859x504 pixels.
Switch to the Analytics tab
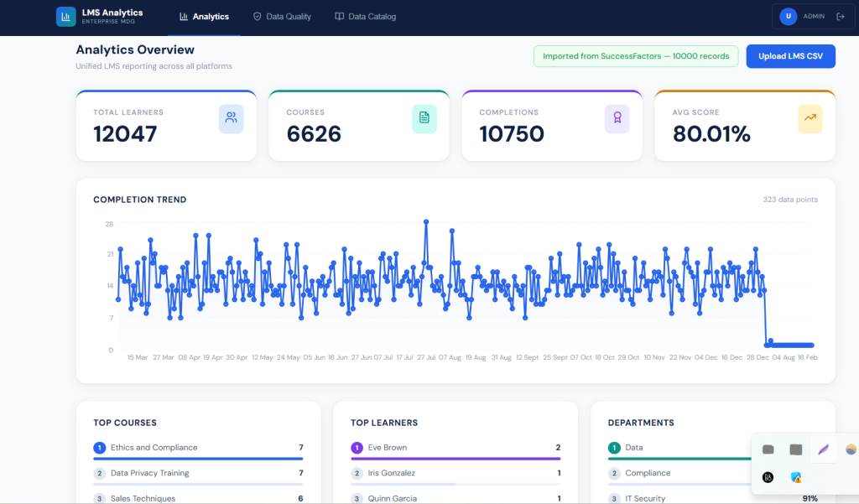pos(204,17)
